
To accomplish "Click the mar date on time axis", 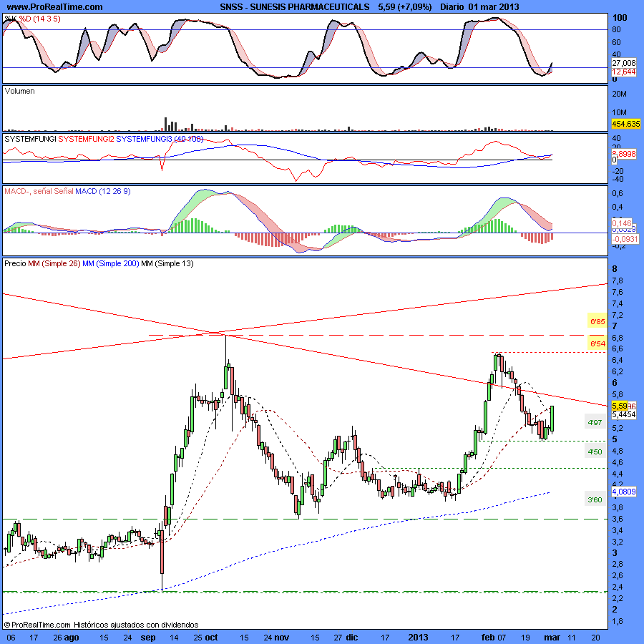I will click(552, 638).
